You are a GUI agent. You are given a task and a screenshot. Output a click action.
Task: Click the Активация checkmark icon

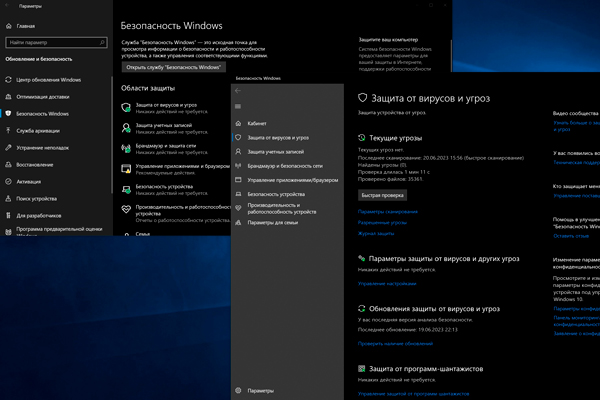(8, 181)
